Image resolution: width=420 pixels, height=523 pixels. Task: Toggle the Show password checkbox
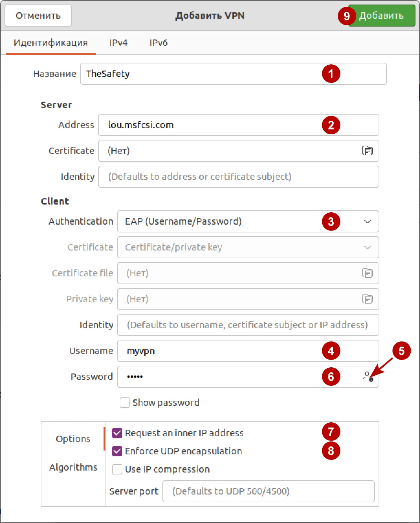[x=125, y=403]
